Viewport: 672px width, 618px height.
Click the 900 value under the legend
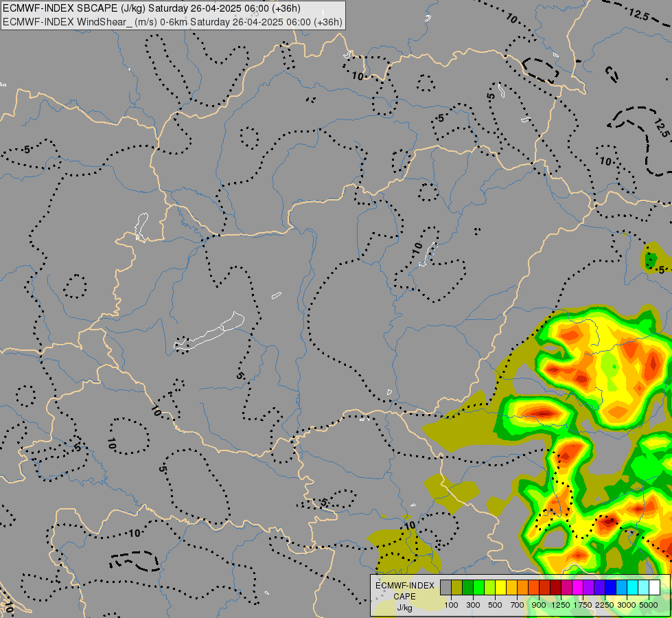point(539,605)
